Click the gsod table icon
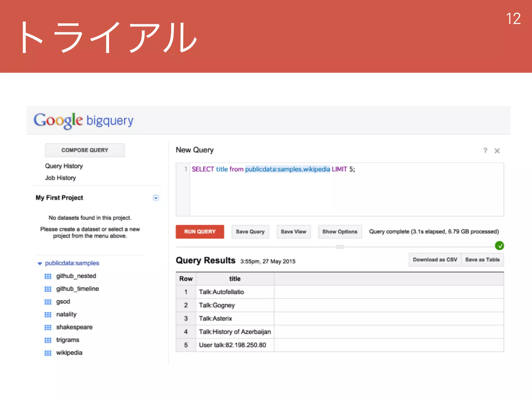The width and height of the screenshot is (532, 399). click(48, 302)
